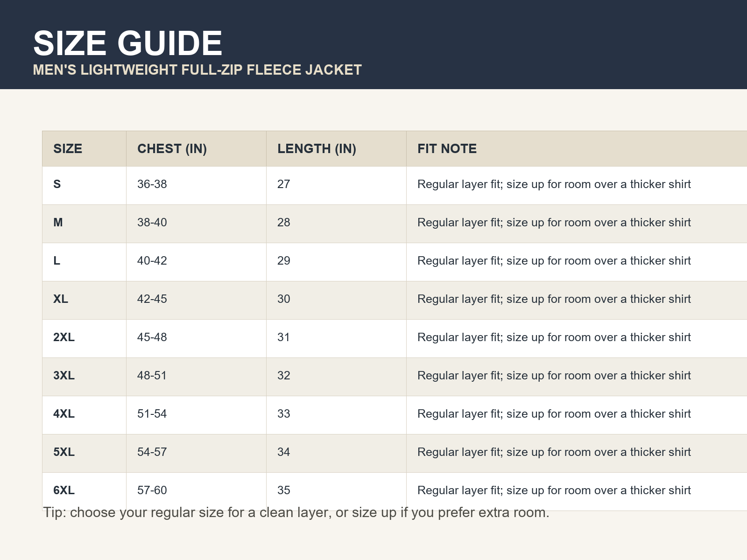Click chest value 51-54 for 4XL
Viewport: 747px width, 560px height.
pyautogui.click(x=152, y=413)
